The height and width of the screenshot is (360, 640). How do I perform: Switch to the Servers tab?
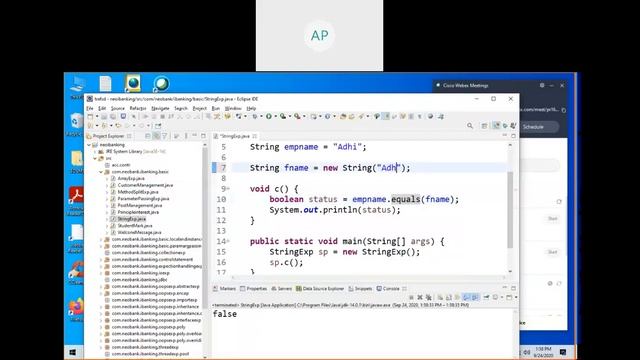pos(282,289)
